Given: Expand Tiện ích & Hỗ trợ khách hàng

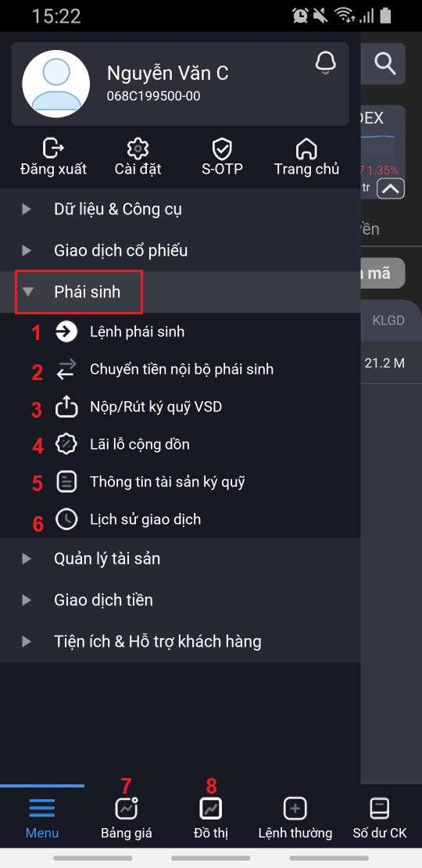Looking at the screenshot, I should tap(180, 641).
